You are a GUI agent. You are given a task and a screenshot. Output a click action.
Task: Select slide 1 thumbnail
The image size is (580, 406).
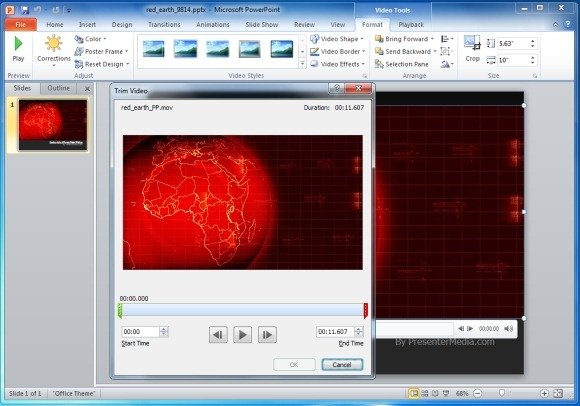click(x=53, y=125)
